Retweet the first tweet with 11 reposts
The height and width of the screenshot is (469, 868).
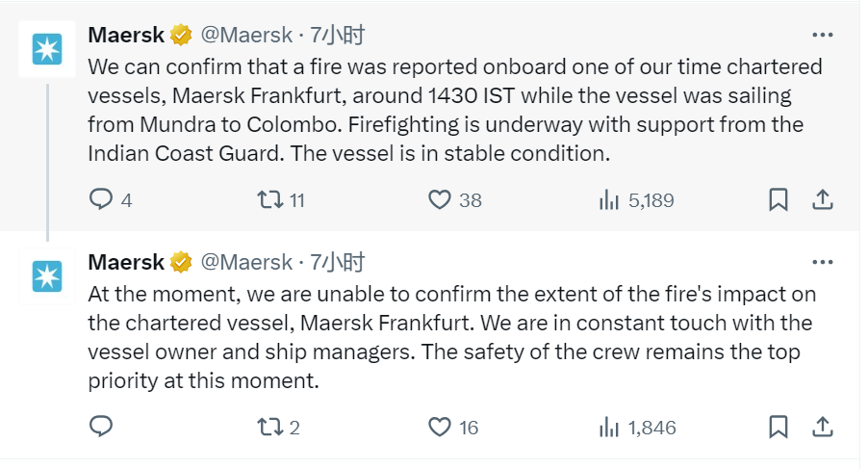coord(270,199)
